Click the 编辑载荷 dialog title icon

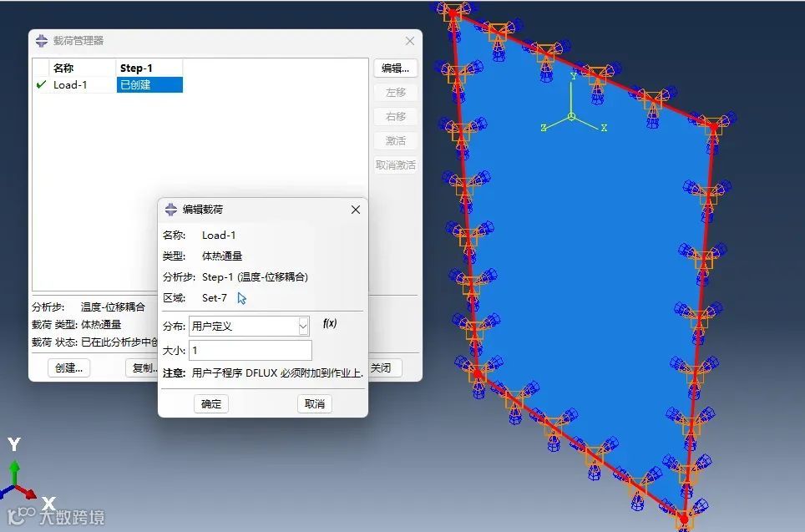tap(170, 210)
